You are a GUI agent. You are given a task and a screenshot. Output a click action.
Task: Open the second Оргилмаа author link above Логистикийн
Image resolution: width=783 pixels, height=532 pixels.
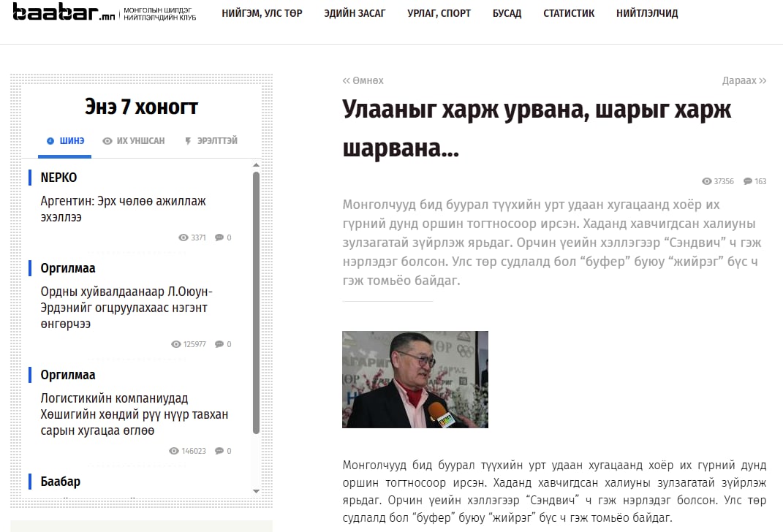[x=68, y=376]
